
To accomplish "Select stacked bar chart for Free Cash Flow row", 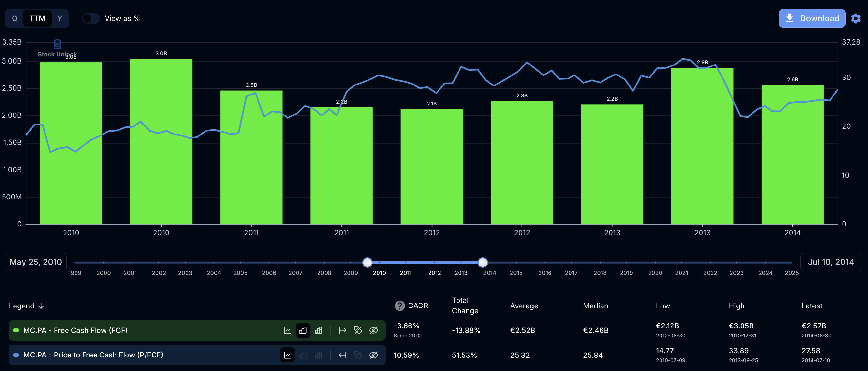I will click(318, 330).
